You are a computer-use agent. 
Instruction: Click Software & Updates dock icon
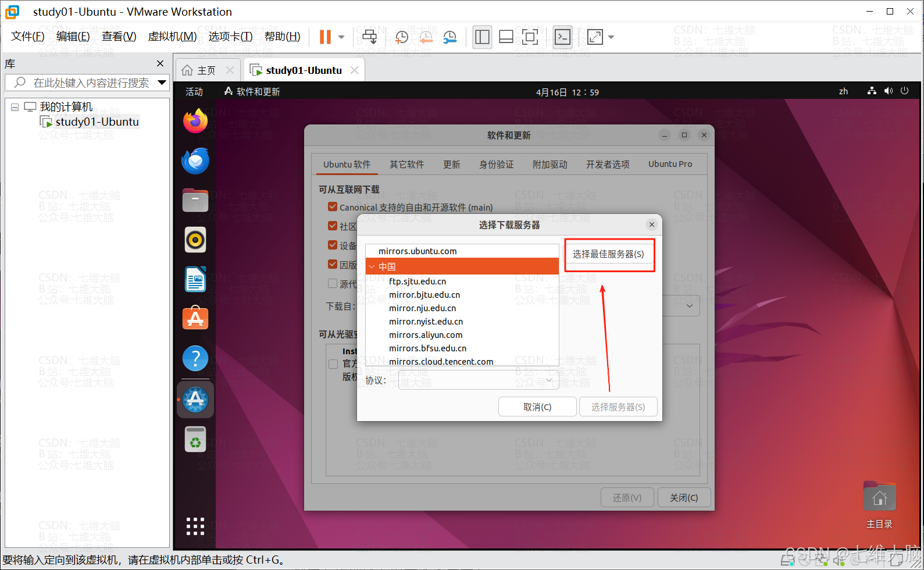click(195, 399)
